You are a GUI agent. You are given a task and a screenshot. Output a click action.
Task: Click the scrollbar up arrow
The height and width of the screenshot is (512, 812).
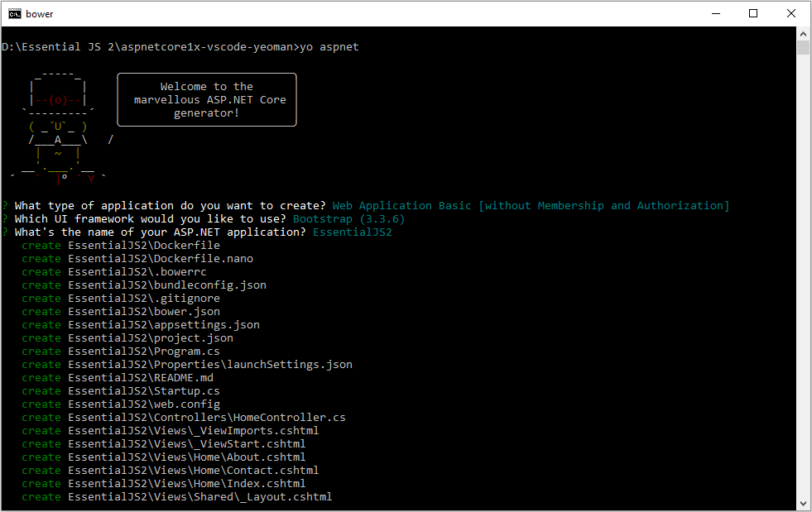(x=803, y=34)
